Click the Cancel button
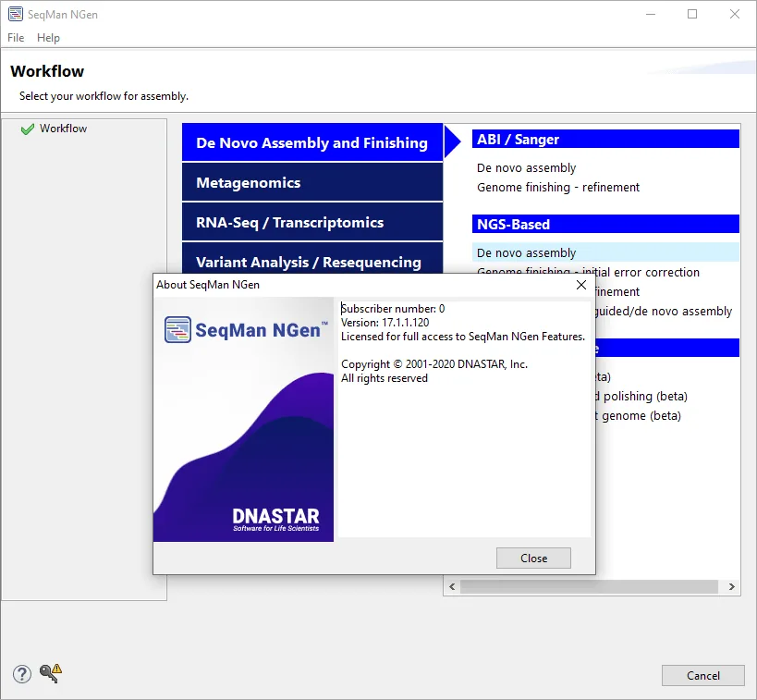757x700 pixels. click(x=702, y=675)
